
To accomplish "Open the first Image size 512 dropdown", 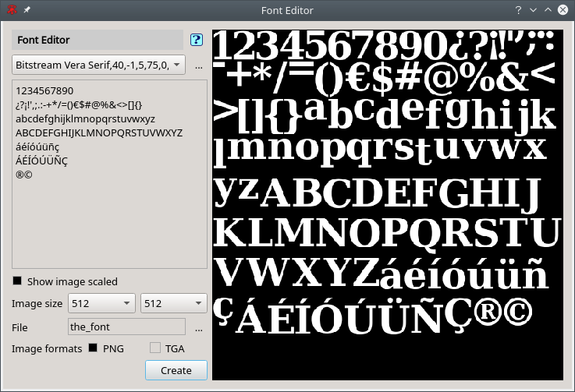I will tap(102, 303).
